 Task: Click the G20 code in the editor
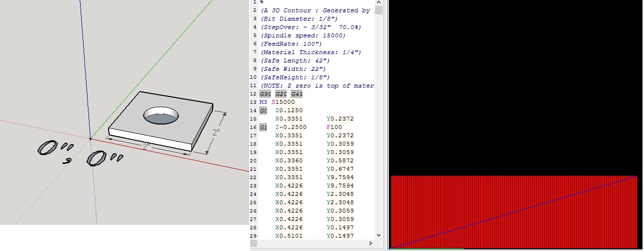pos(281,94)
